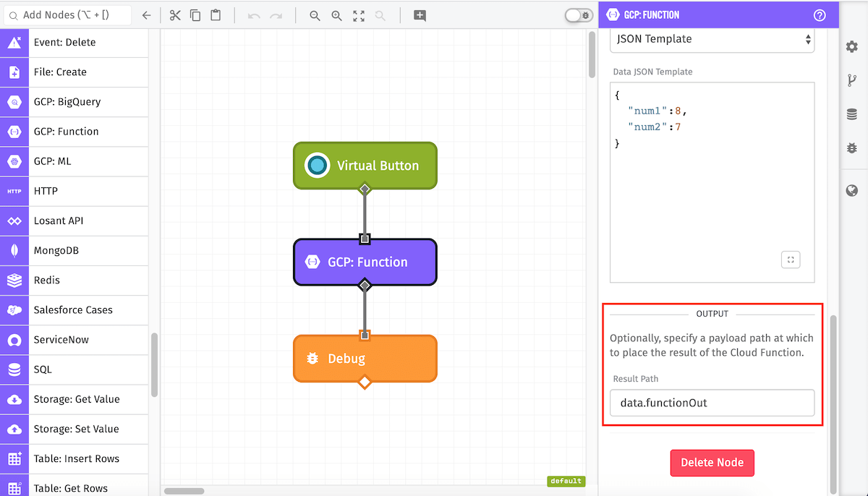Open the globals globe side tab
Viewport: 868px width, 496px height.
[852, 191]
